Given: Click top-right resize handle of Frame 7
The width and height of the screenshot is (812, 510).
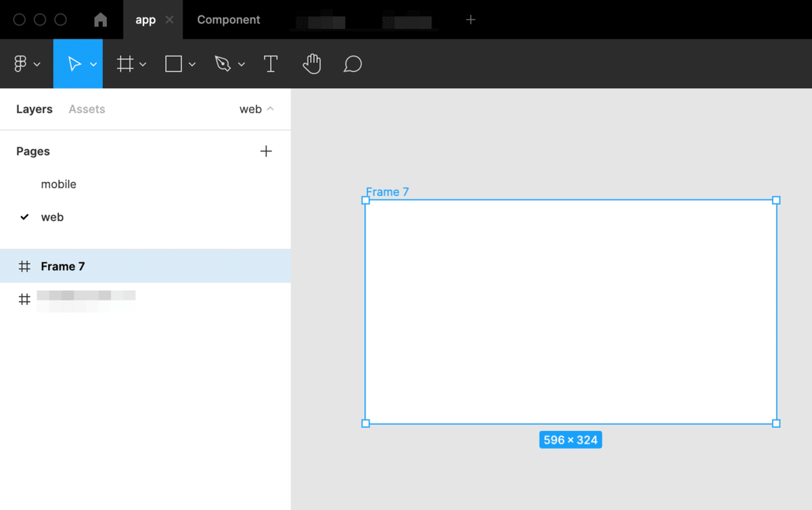Looking at the screenshot, I should [776, 200].
